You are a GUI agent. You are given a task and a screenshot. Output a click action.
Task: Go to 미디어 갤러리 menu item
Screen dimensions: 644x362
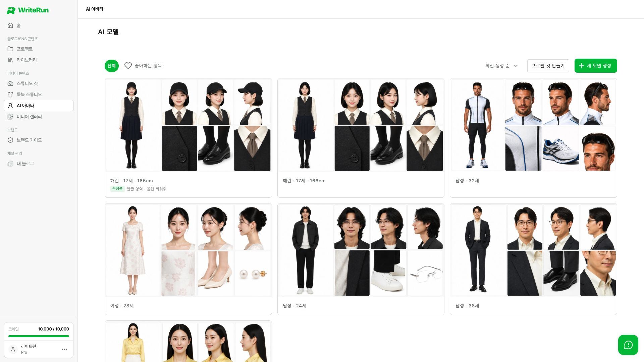click(x=39, y=117)
